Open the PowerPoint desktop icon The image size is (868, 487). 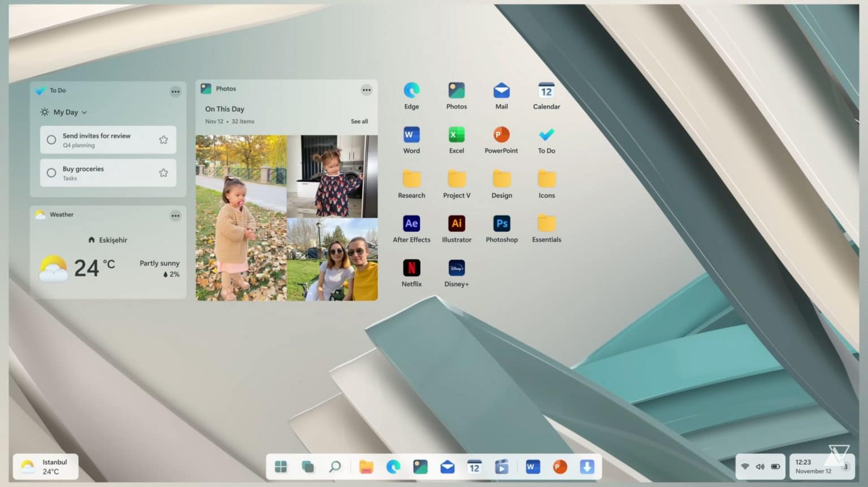[501, 136]
